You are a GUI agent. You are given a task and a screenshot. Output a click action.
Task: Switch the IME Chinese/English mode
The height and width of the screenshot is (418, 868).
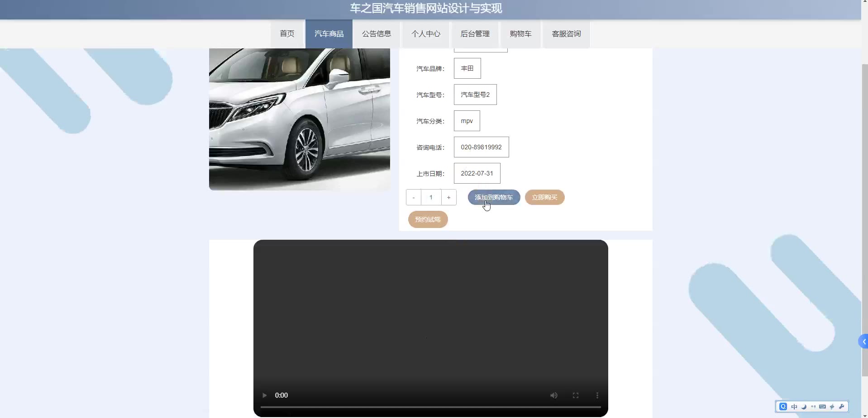click(794, 406)
